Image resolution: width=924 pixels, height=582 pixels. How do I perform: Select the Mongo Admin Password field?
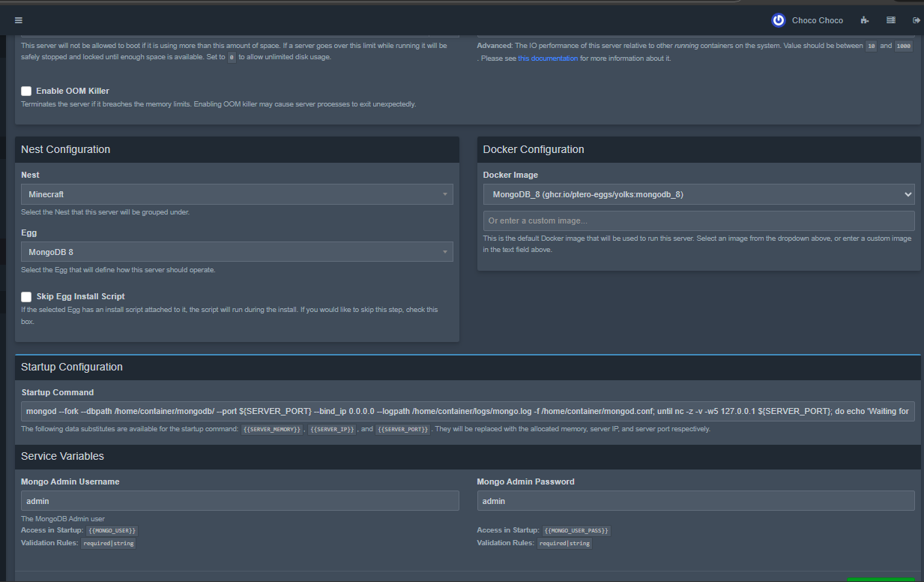[x=695, y=500]
